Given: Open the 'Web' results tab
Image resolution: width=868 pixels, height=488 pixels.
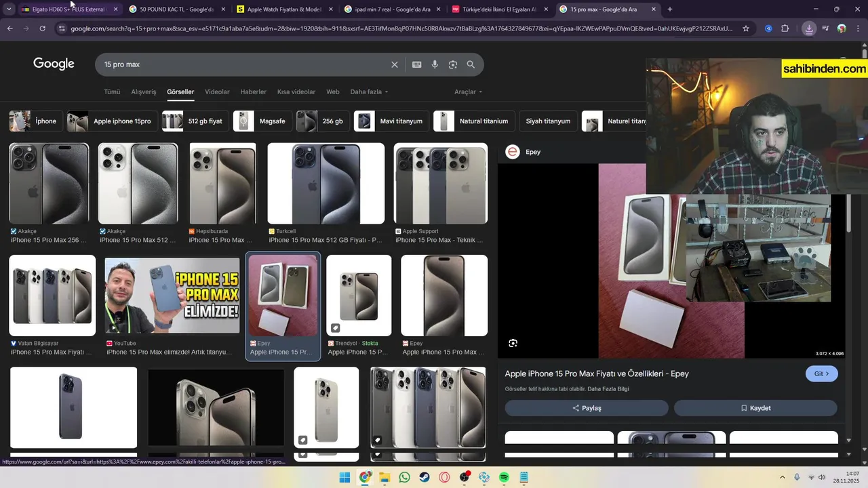Looking at the screenshot, I should click(333, 91).
